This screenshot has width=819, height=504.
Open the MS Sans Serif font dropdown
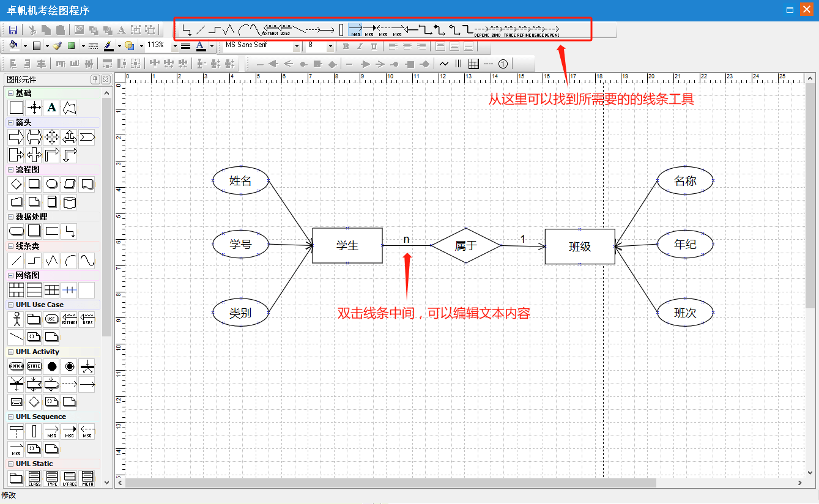[297, 46]
